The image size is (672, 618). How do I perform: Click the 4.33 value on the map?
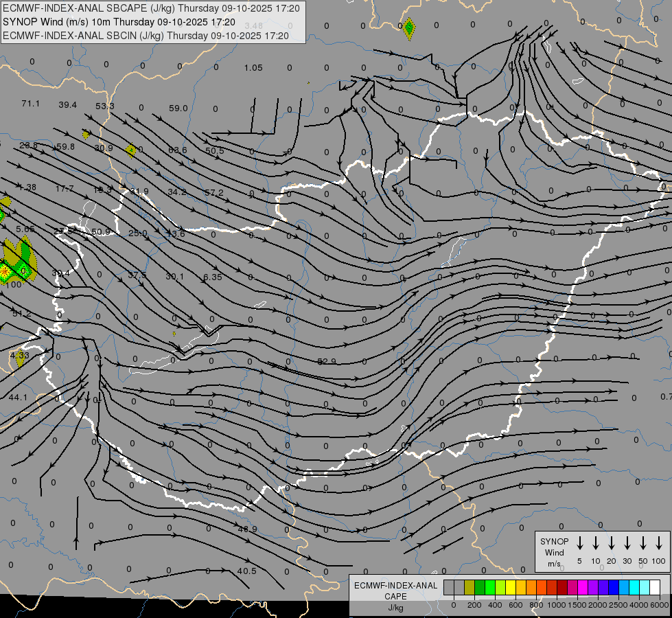point(20,355)
